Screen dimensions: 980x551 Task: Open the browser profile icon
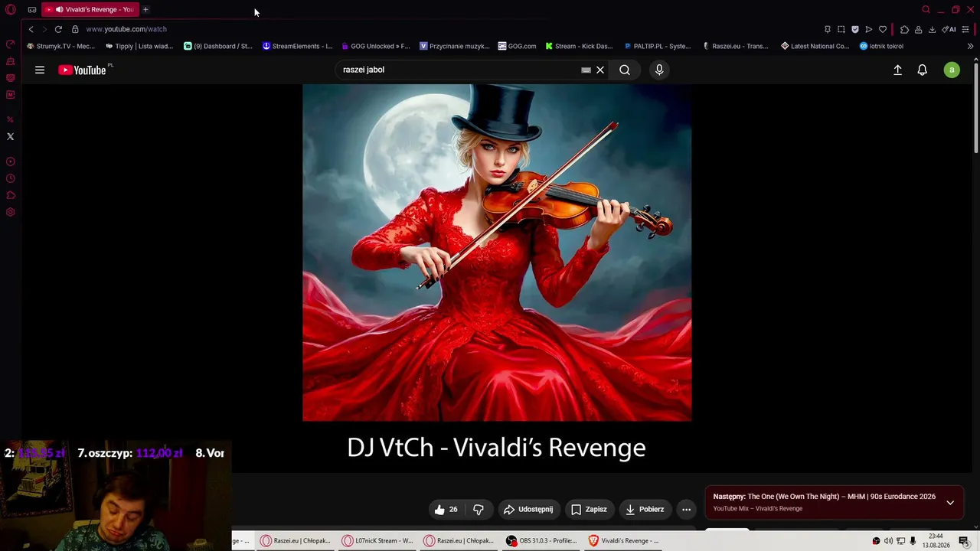(x=918, y=29)
